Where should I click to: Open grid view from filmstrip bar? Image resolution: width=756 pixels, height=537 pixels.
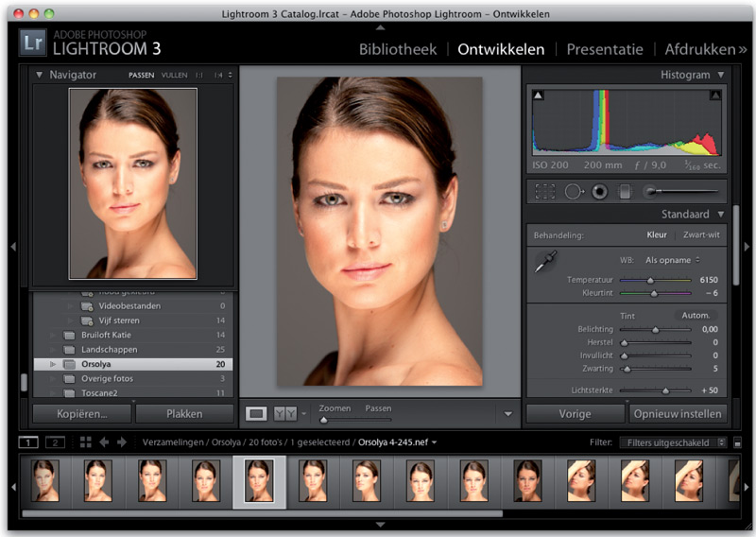pos(86,442)
